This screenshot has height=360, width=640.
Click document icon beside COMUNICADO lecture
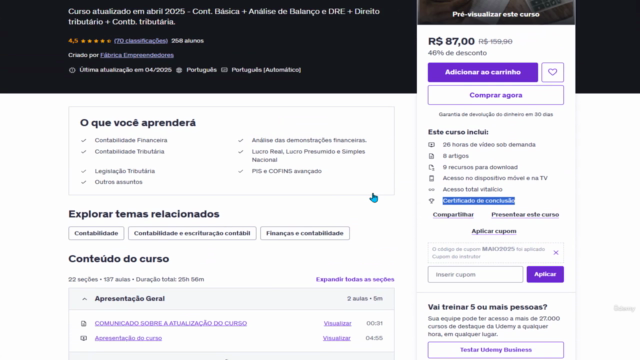click(x=84, y=323)
